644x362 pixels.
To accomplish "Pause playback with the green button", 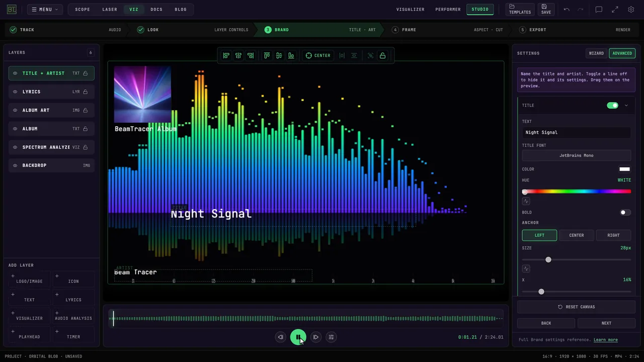I will 298,337.
